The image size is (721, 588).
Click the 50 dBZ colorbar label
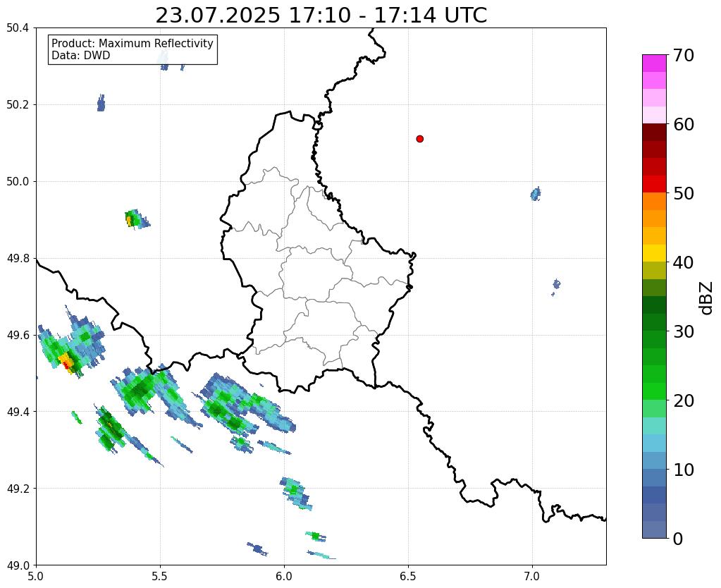coord(683,193)
